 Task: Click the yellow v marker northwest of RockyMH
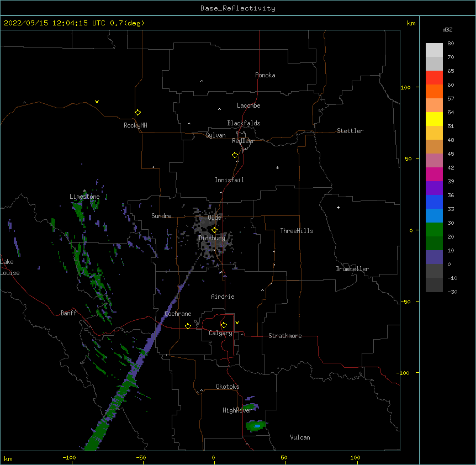97,102
